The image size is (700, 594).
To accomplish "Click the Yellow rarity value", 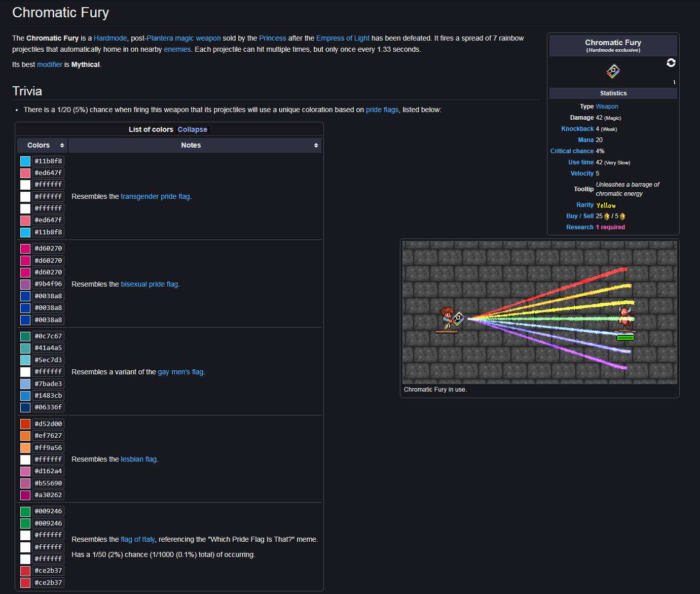I will [x=606, y=205].
